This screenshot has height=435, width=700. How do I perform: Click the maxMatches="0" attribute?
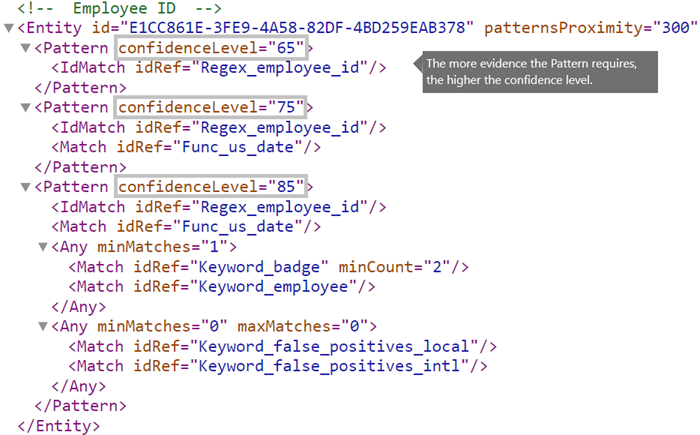(302, 326)
